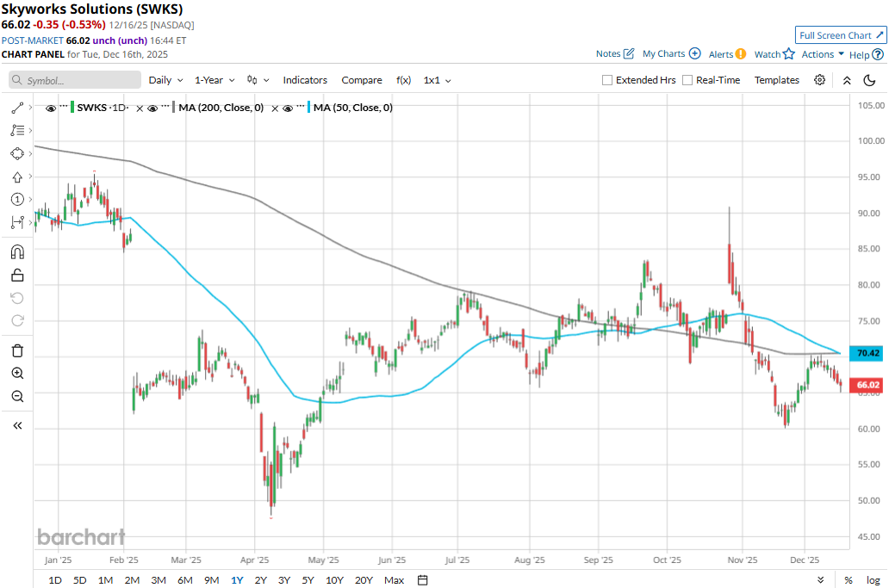Screen dimensions: 889x588
Task: Open the Daily frequency dropdown
Action: tap(165, 80)
